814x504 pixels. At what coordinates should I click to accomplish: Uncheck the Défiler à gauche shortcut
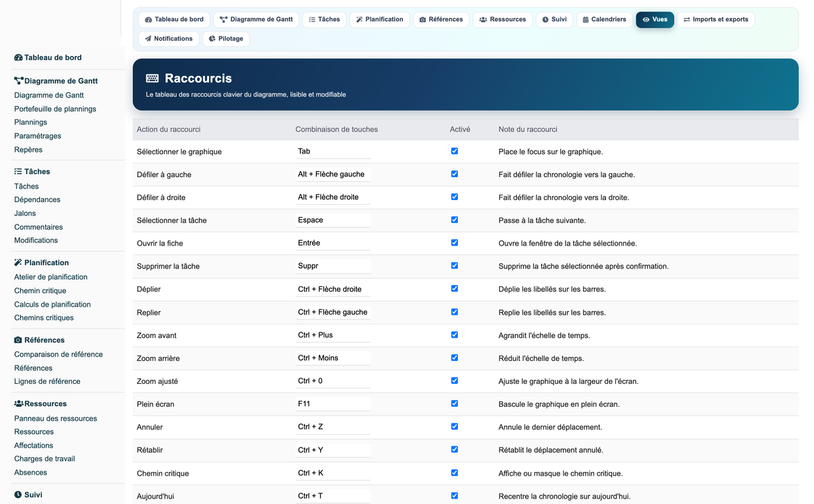[x=454, y=174]
